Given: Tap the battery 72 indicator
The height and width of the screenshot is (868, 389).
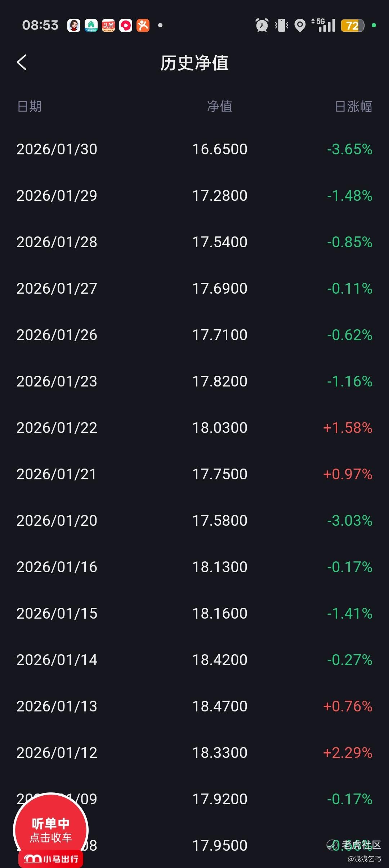Looking at the screenshot, I should (353, 26).
